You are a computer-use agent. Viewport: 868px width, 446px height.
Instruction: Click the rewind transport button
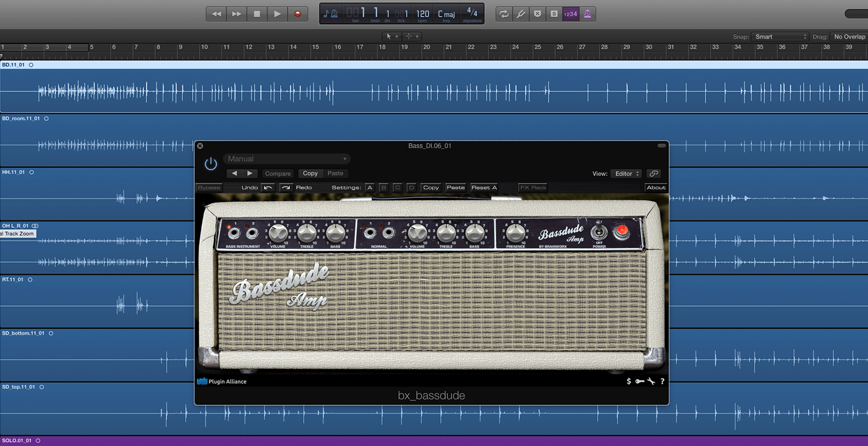point(216,14)
